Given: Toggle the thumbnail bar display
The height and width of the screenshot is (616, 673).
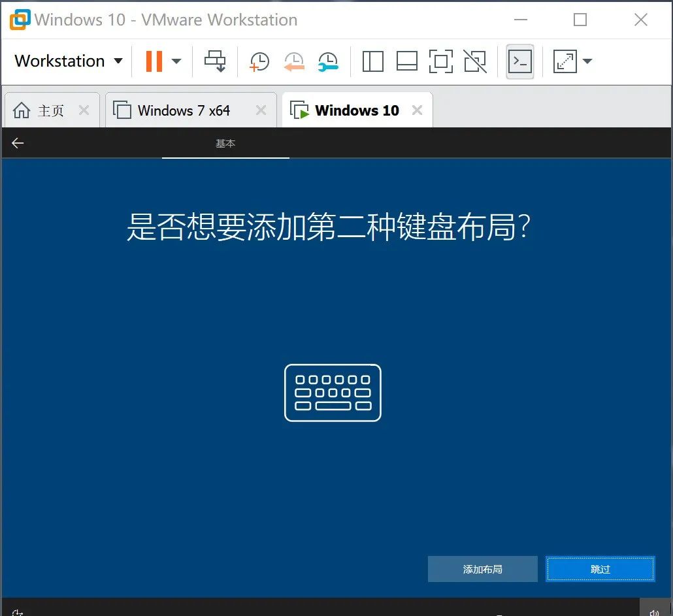Looking at the screenshot, I should point(407,61).
